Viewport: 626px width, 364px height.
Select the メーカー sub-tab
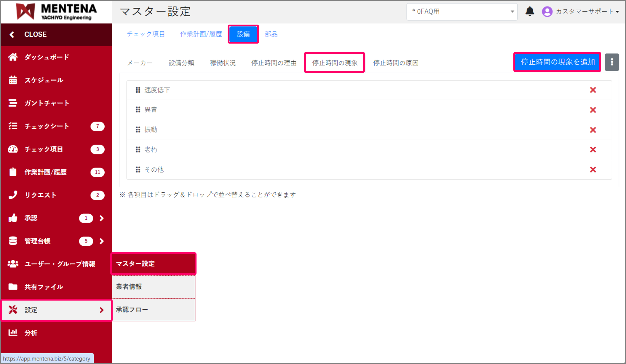[140, 63]
